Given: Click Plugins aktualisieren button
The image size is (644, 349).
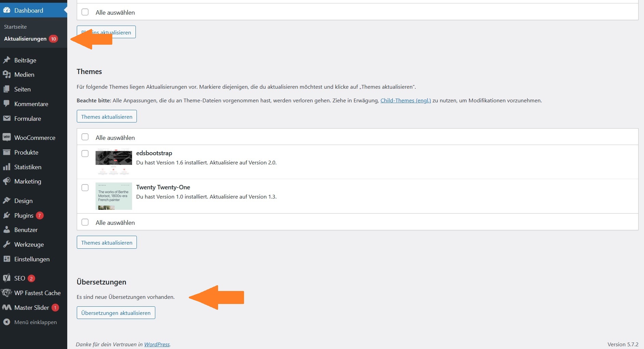Looking at the screenshot, I should pos(106,32).
